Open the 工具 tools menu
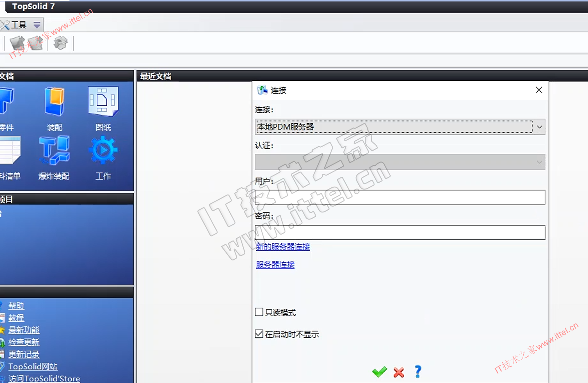The image size is (588, 383). pos(18,25)
